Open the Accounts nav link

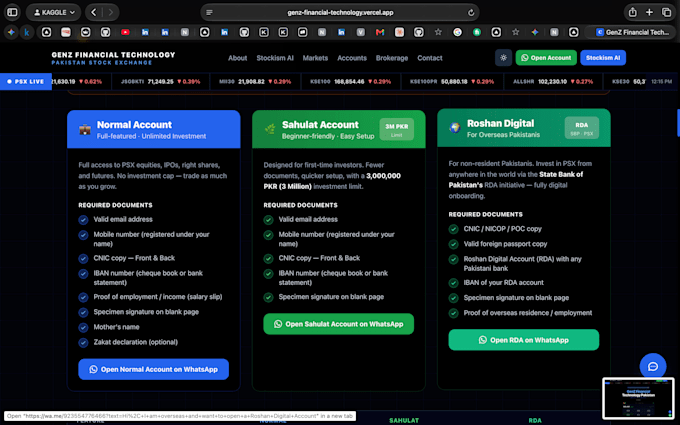coord(352,58)
